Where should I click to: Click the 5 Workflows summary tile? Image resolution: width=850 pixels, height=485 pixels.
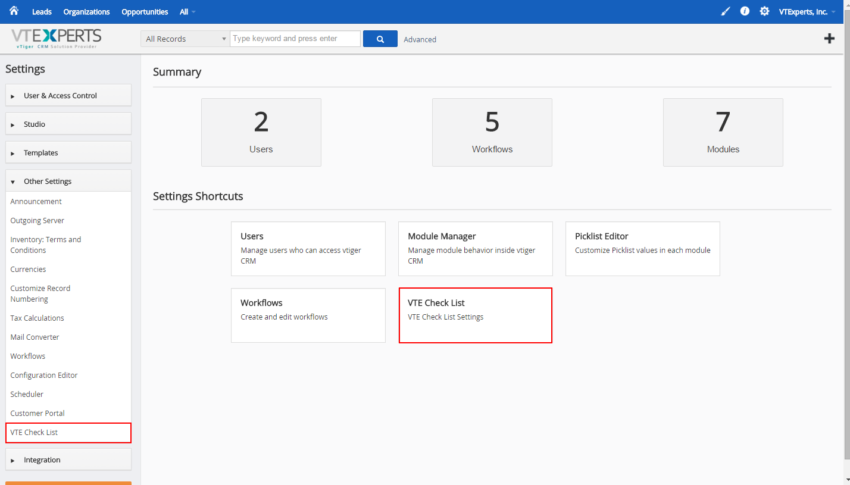(492, 132)
